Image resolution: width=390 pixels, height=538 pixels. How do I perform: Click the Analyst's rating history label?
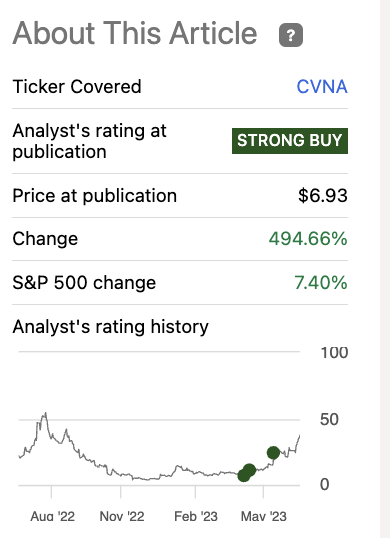(x=110, y=327)
